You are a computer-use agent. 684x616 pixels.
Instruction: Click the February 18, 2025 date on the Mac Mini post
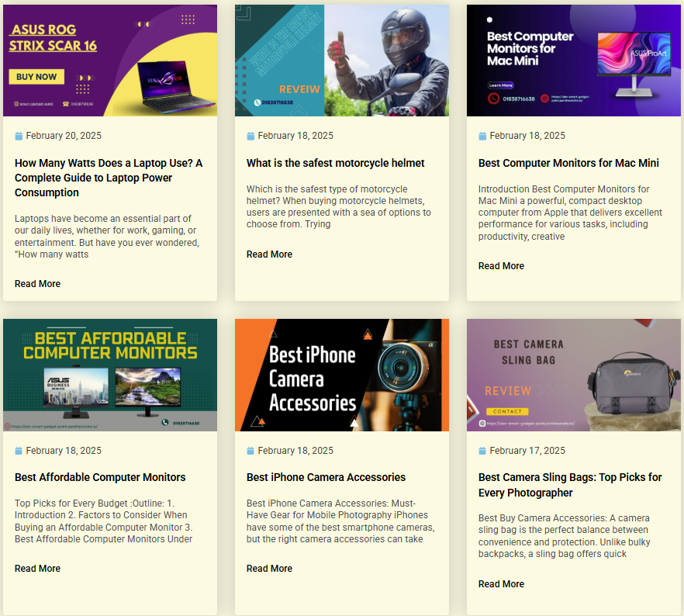527,136
